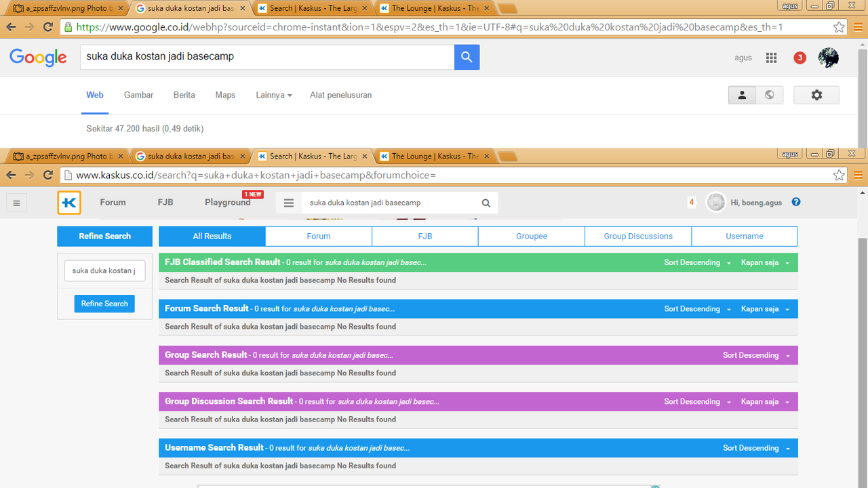Open Kapan saja dropdown in Forum Search Result
The height and width of the screenshot is (488, 868).
pos(766,309)
